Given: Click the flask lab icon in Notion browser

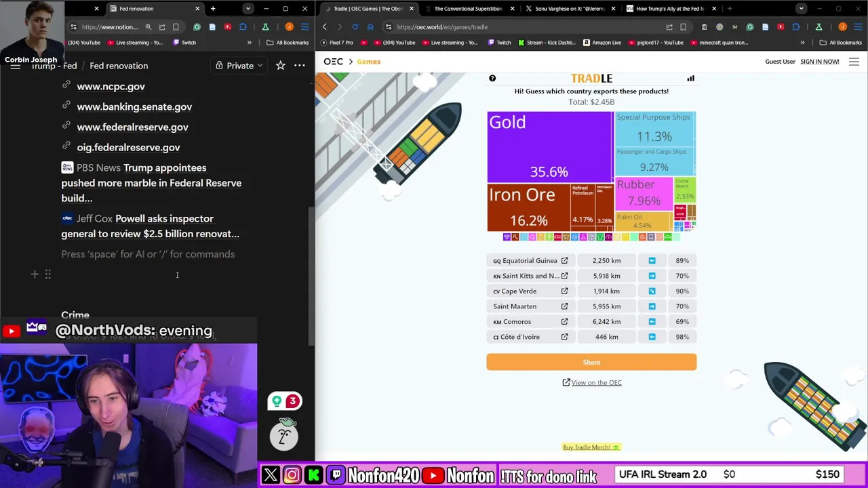Looking at the screenshot, I should (265, 27).
